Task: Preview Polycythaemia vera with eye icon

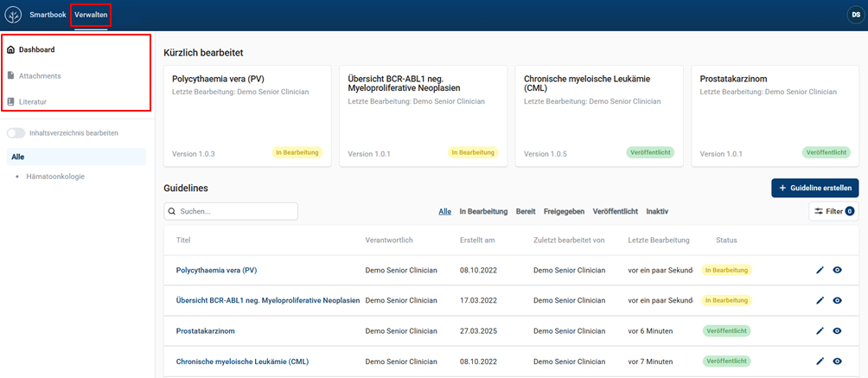Action: pos(837,270)
